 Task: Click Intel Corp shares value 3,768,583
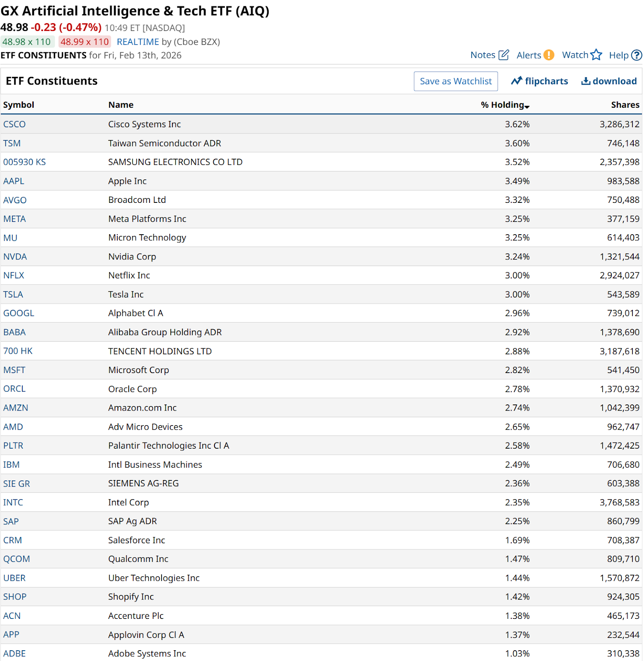(x=620, y=502)
